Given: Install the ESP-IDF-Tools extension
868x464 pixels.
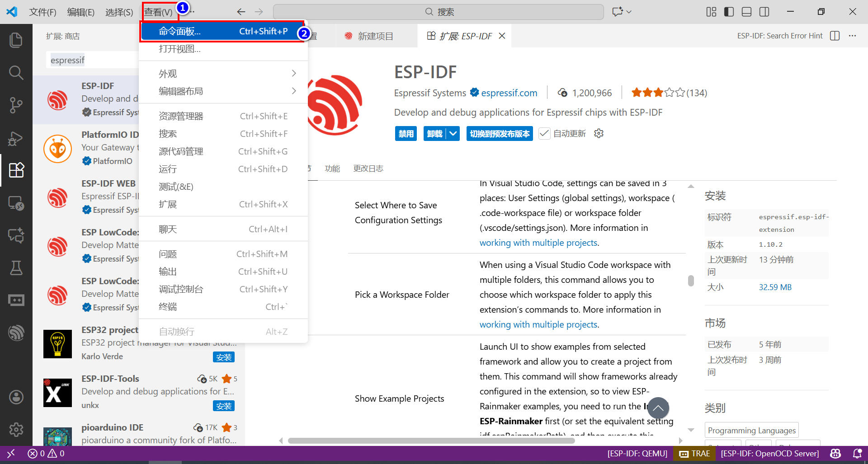Looking at the screenshot, I should [x=224, y=406].
